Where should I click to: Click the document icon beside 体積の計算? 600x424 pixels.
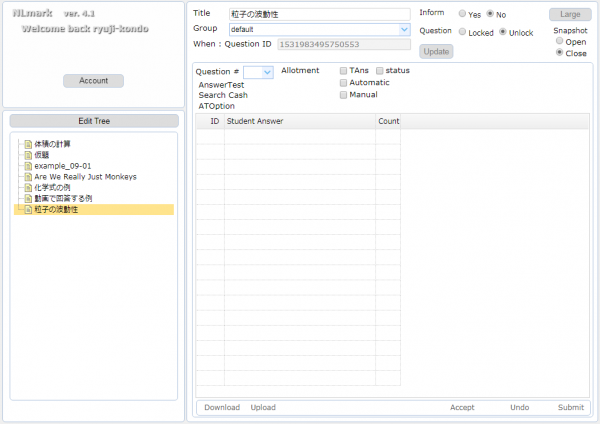tap(28, 144)
